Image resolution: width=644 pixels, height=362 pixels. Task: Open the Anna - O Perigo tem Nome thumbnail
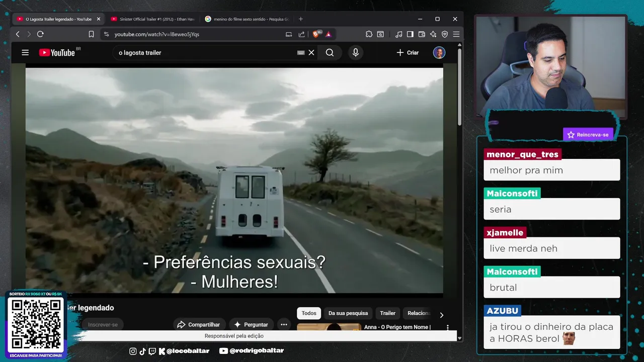click(329, 327)
